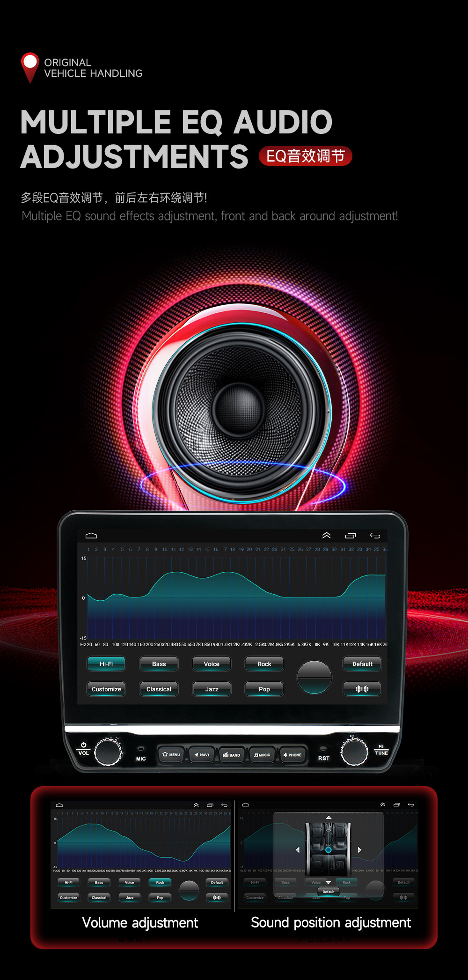Tap back arrow in Sound position screen
The width and height of the screenshot is (468, 980).
[x=411, y=805]
